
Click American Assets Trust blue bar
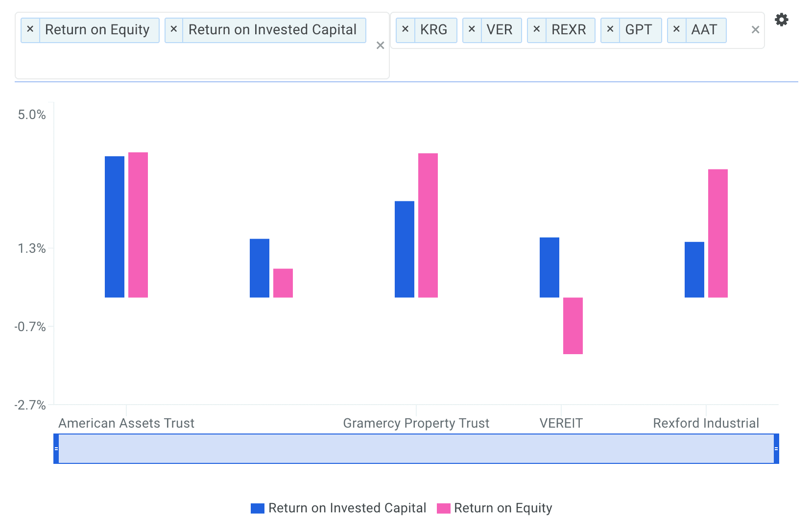coord(115,227)
